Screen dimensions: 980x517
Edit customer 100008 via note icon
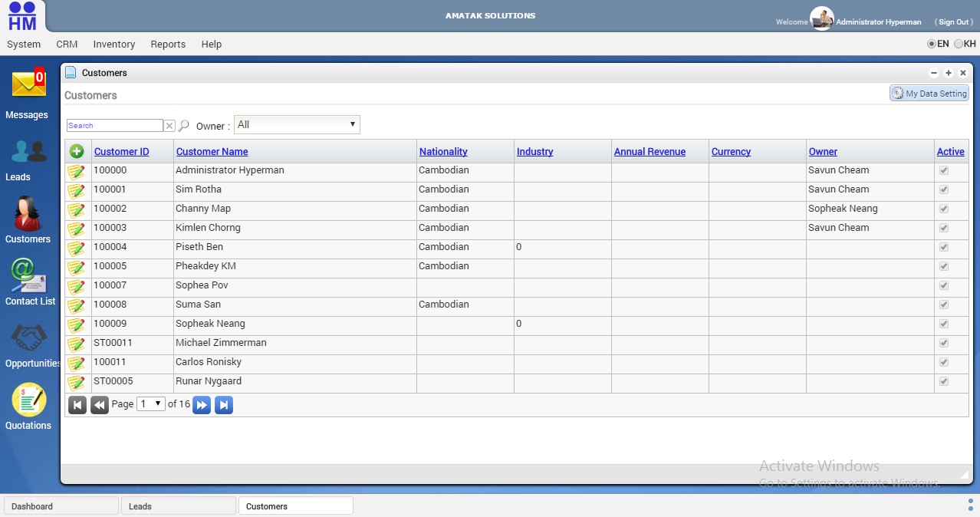click(x=76, y=305)
